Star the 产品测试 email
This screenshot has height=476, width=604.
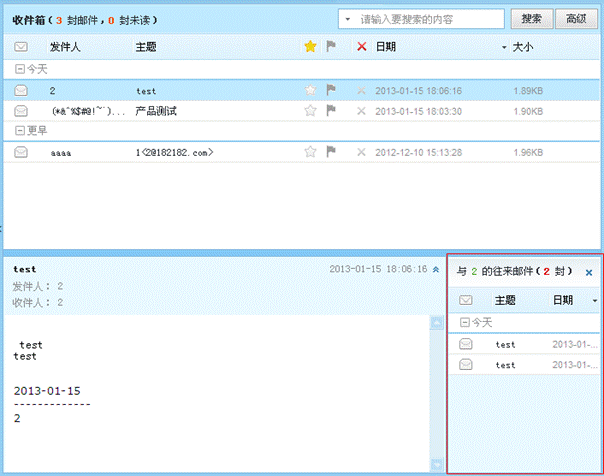(x=310, y=110)
